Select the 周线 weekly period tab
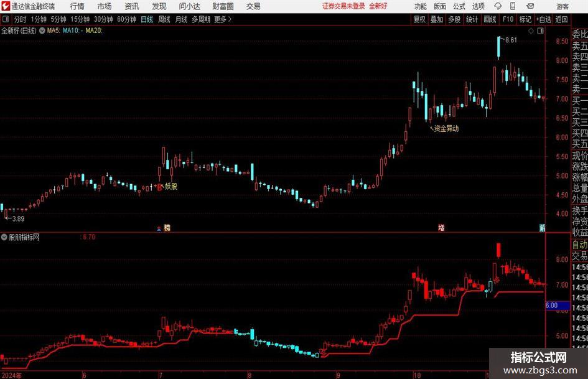This screenshot has height=379, width=588. [x=164, y=19]
